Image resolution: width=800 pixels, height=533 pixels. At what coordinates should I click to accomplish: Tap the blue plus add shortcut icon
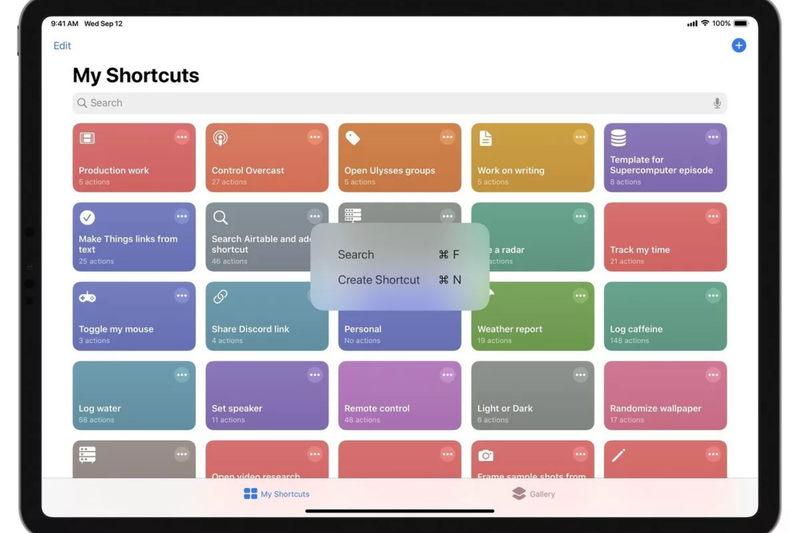pos(738,45)
